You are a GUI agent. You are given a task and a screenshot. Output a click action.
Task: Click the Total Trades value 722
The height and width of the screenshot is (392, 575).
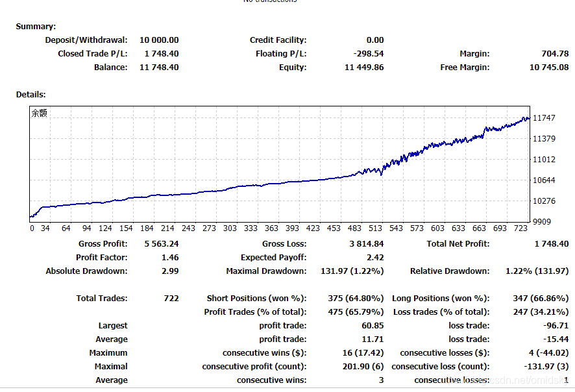coord(171,298)
